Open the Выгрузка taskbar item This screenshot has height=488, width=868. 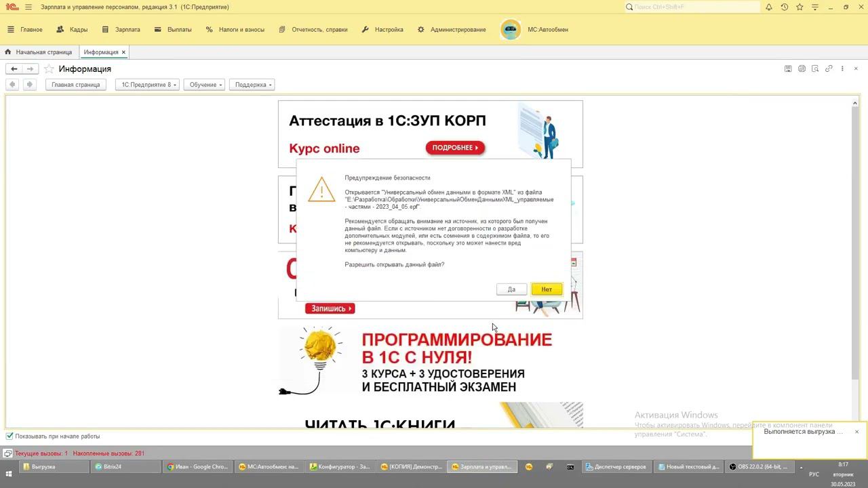(55, 467)
